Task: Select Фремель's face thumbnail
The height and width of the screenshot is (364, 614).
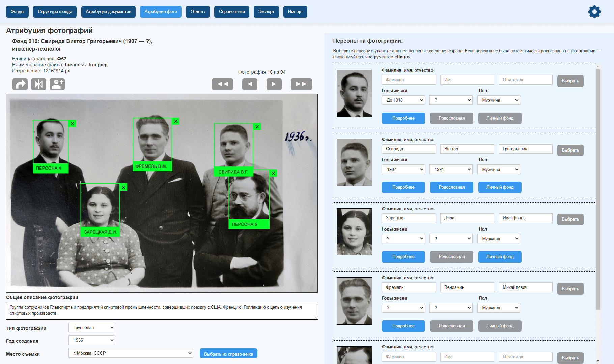Action: pyautogui.click(x=354, y=301)
